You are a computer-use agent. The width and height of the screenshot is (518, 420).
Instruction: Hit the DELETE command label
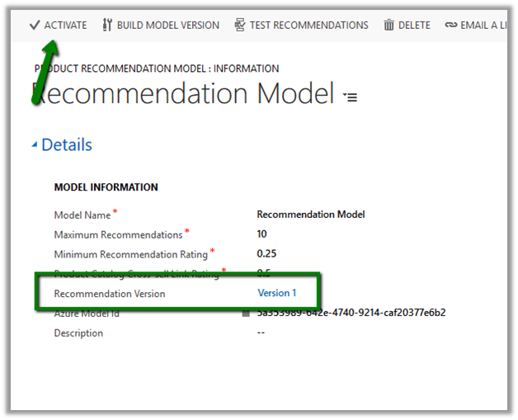(x=414, y=25)
